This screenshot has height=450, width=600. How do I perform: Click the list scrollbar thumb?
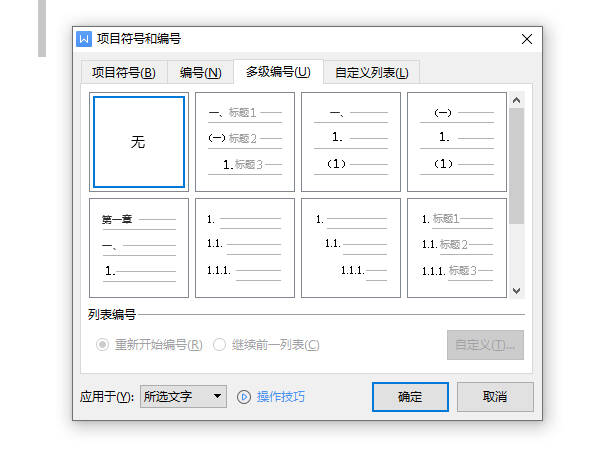[x=516, y=166]
